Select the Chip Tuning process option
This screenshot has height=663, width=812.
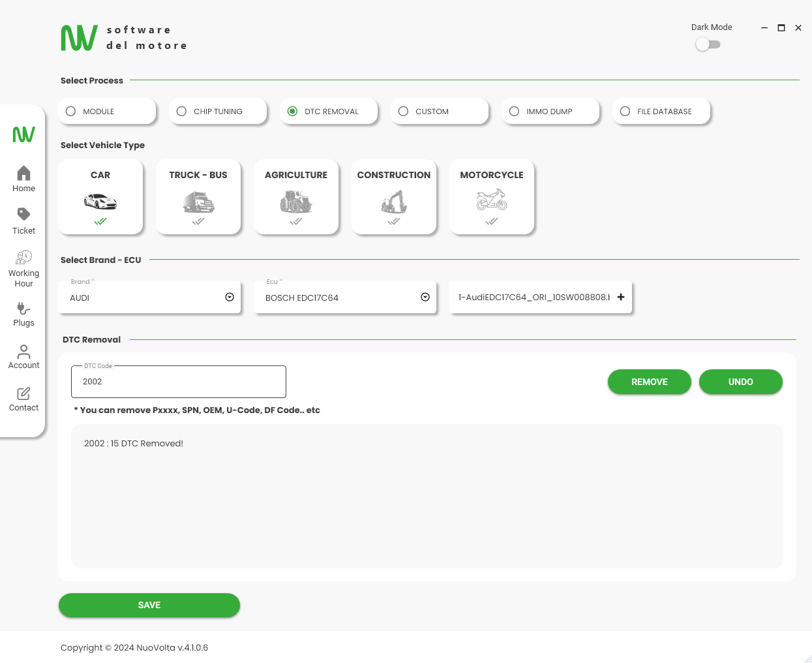pyautogui.click(x=182, y=112)
